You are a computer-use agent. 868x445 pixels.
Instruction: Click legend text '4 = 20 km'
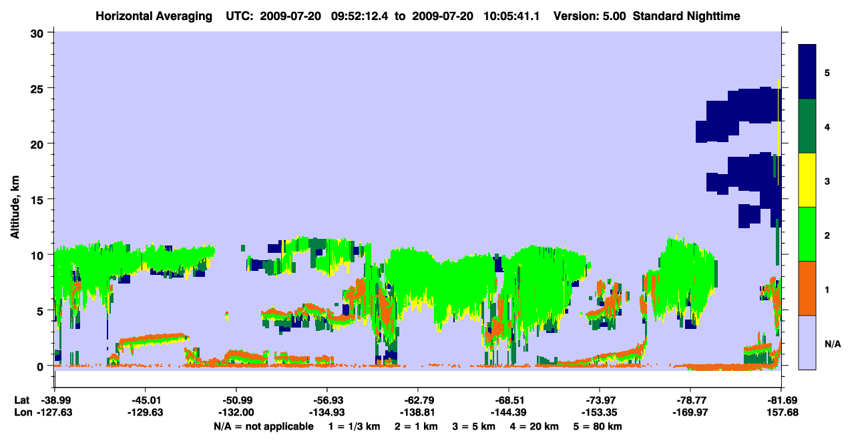click(x=534, y=426)
